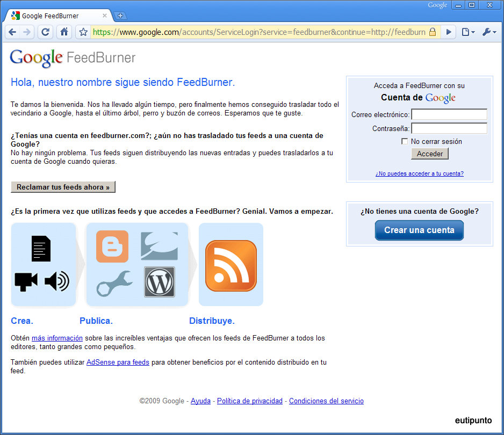Open the wrench tools menu
Image resolution: width=504 pixels, height=435 pixels.
pos(489,32)
